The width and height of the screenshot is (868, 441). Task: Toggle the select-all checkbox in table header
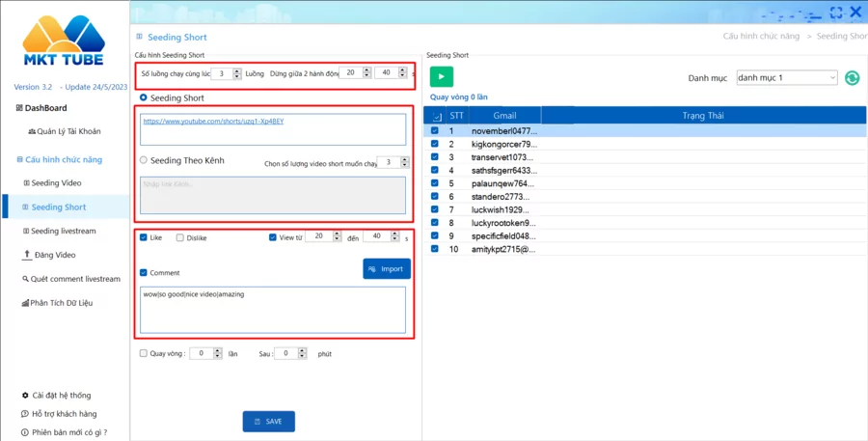point(437,117)
